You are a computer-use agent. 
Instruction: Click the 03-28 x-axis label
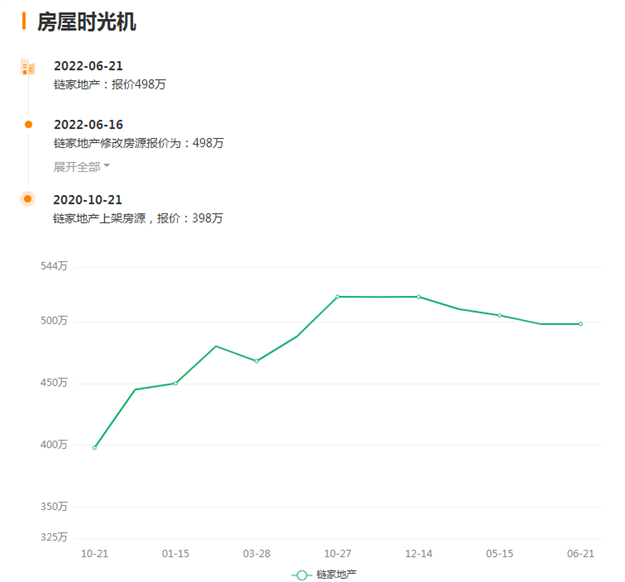pos(257,554)
